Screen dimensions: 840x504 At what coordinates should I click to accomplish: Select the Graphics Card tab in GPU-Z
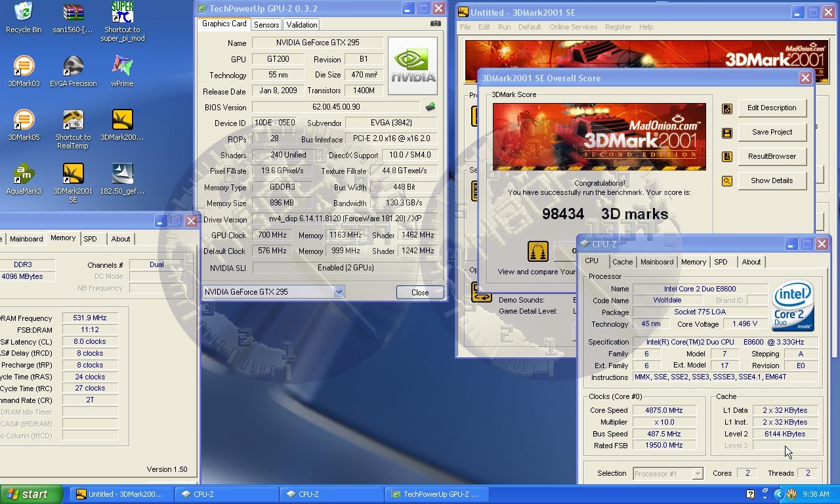point(224,24)
